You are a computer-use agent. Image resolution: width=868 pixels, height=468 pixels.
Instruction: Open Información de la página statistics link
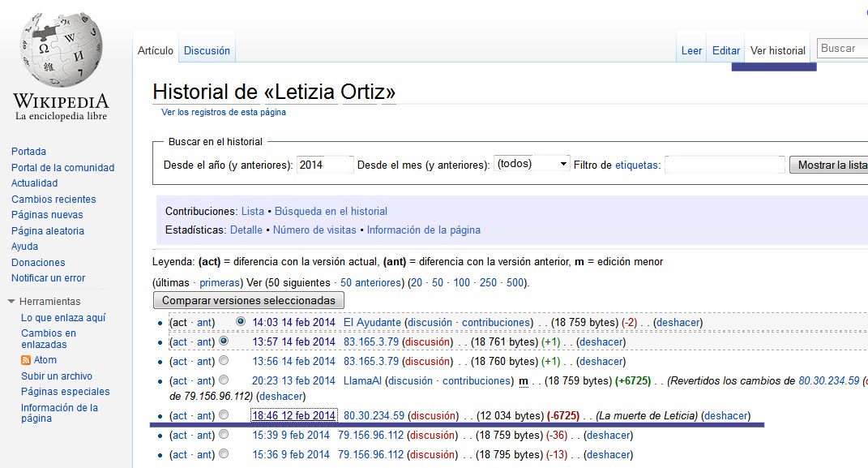click(424, 230)
